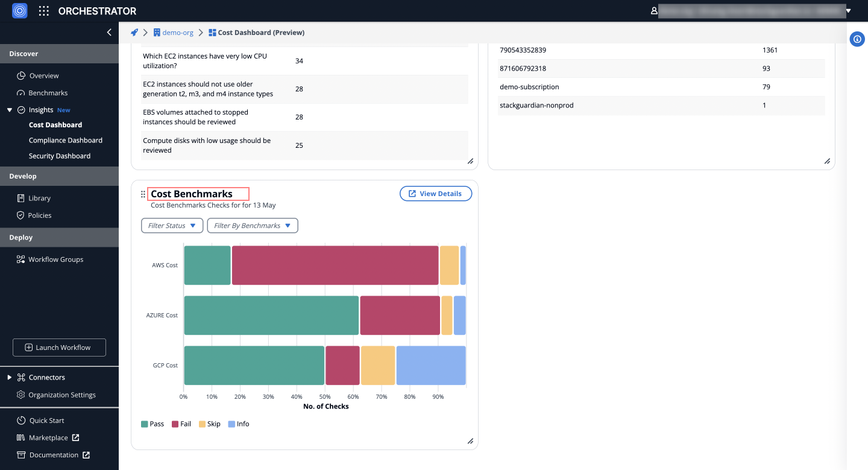The width and height of the screenshot is (868, 470).
Task: Click the rocket icon in the breadcrumb
Action: [x=134, y=32]
